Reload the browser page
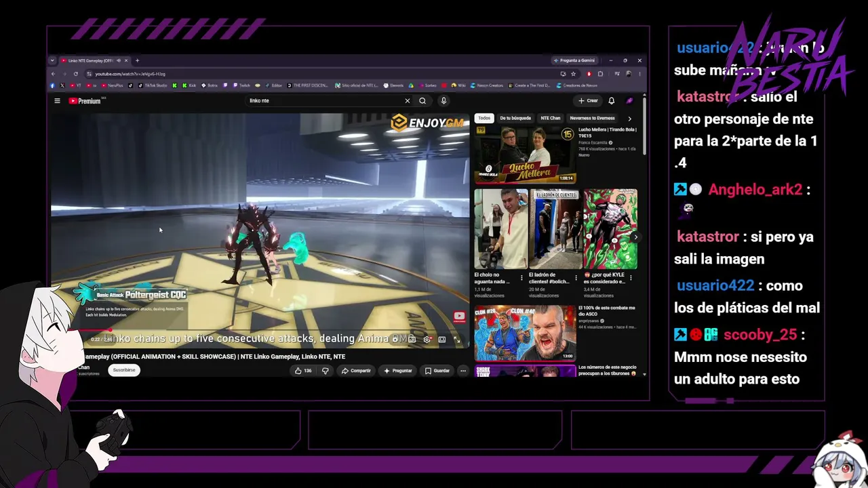 click(x=75, y=73)
